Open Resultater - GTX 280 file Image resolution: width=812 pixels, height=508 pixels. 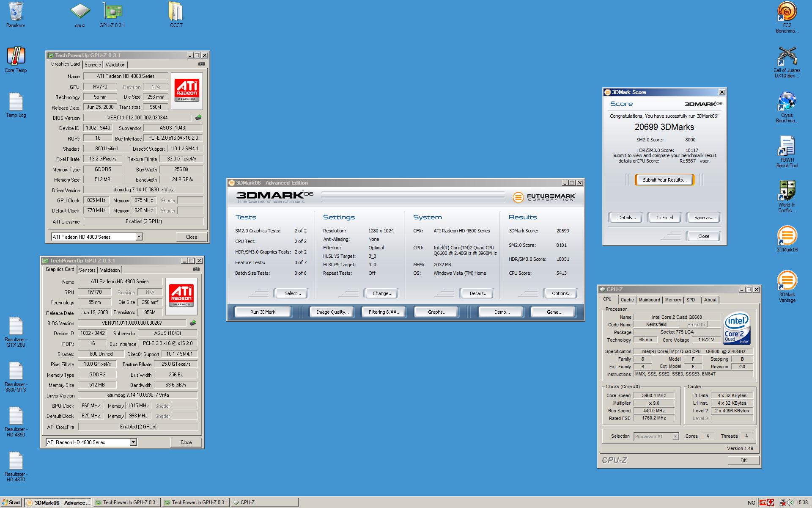point(16,332)
